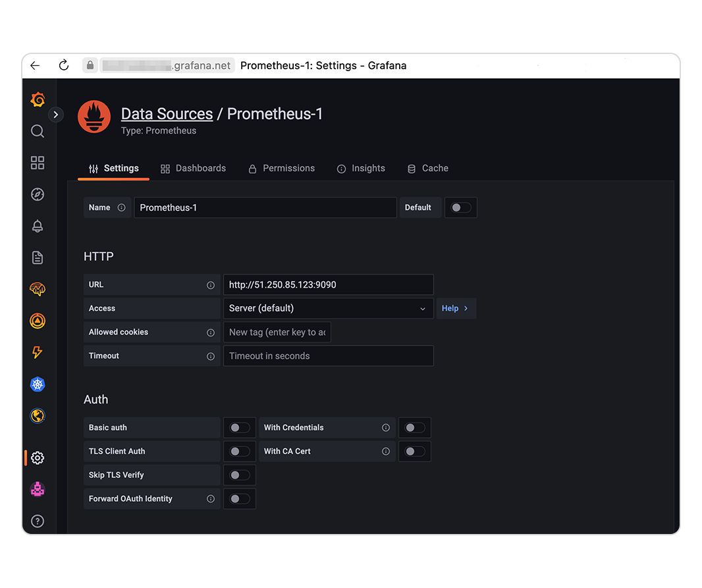Open the Explore compass icon in sidebar
Viewport: 702px width, 588px height.
[x=38, y=194]
